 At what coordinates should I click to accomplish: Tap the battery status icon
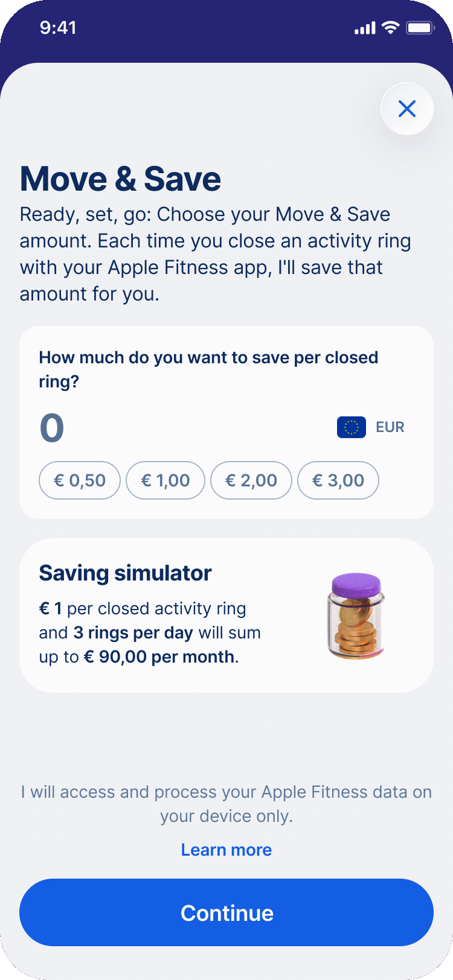(420, 28)
